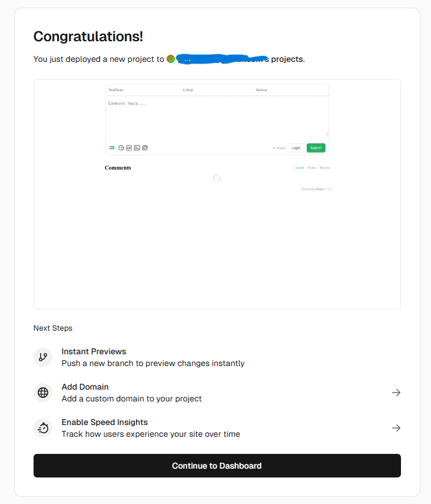431x504 pixels.
Task: Click the Instant Previews branch icon
Action: tap(43, 357)
